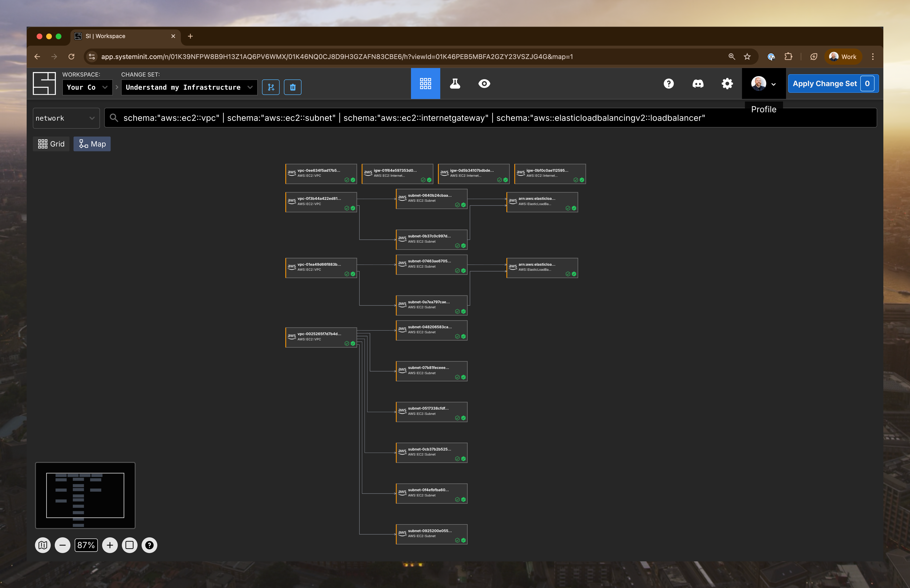This screenshot has height=588, width=910.
Task: Open the 'Understand my Infrastructure' change set dropdown
Action: pos(189,87)
